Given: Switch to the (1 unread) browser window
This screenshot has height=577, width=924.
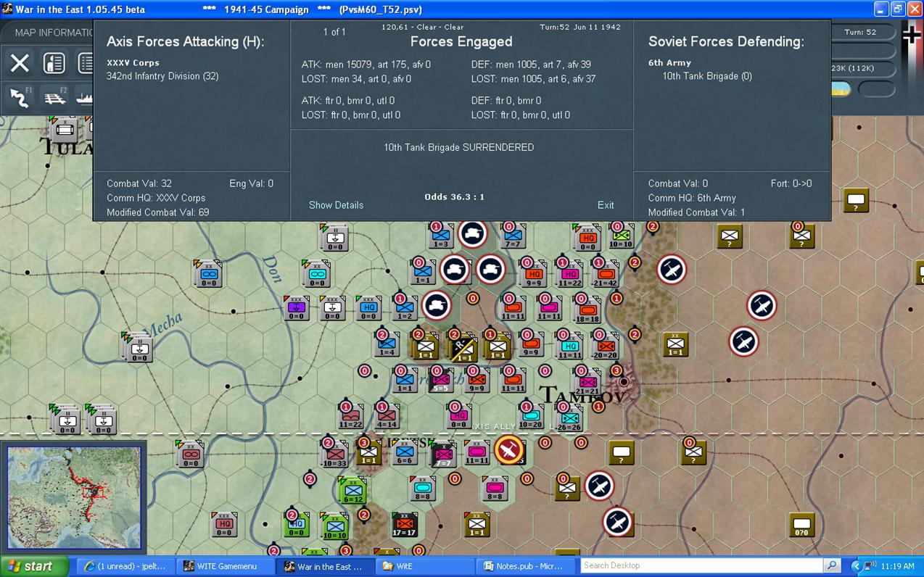Looking at the screenshot, I should tap(125, 566).
